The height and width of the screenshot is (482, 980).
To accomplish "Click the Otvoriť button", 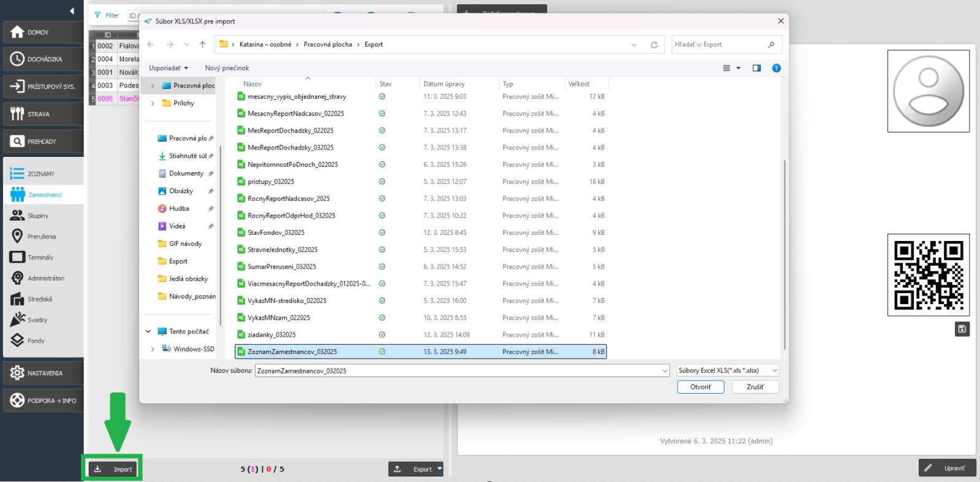I will (x=701, y=387).
